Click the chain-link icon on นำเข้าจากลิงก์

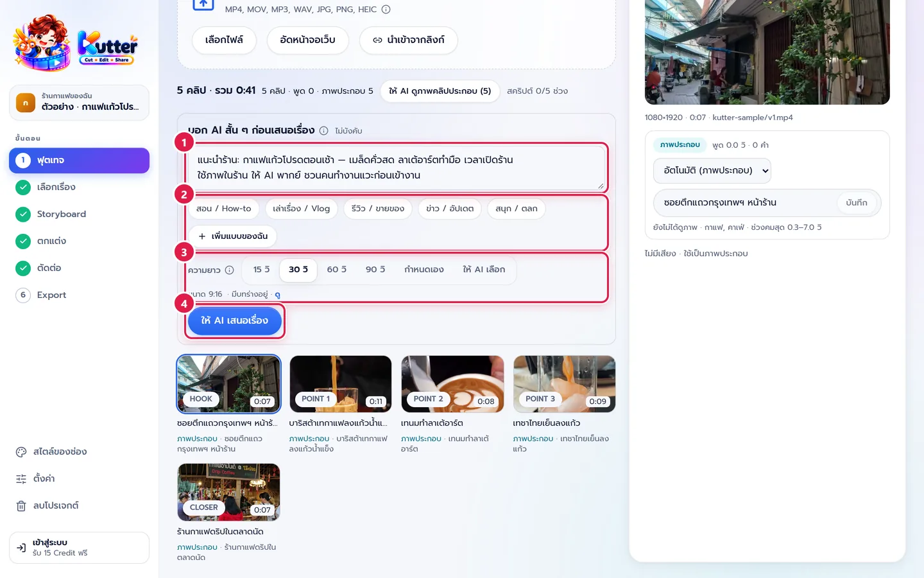pos(377,40)
